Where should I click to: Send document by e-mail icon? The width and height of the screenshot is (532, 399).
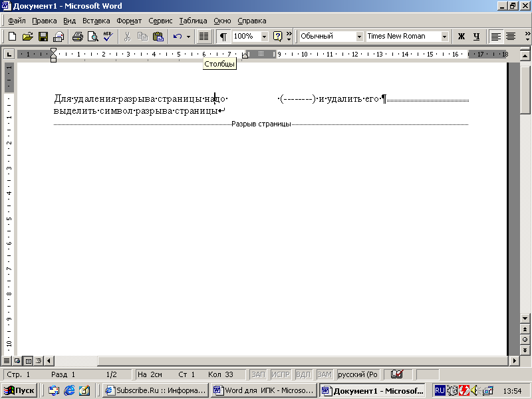[59, 37]
